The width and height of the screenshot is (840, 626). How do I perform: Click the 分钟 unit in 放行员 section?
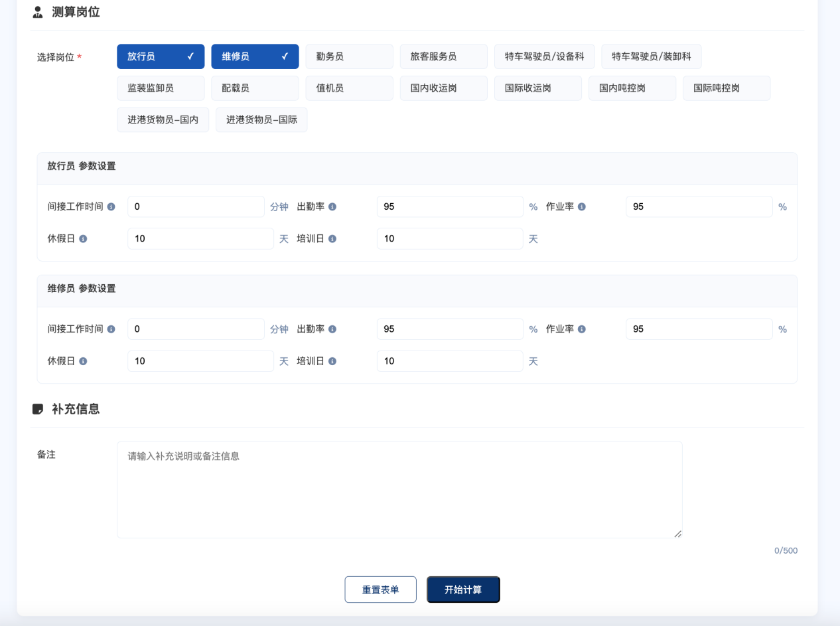(x=279, y=206)
